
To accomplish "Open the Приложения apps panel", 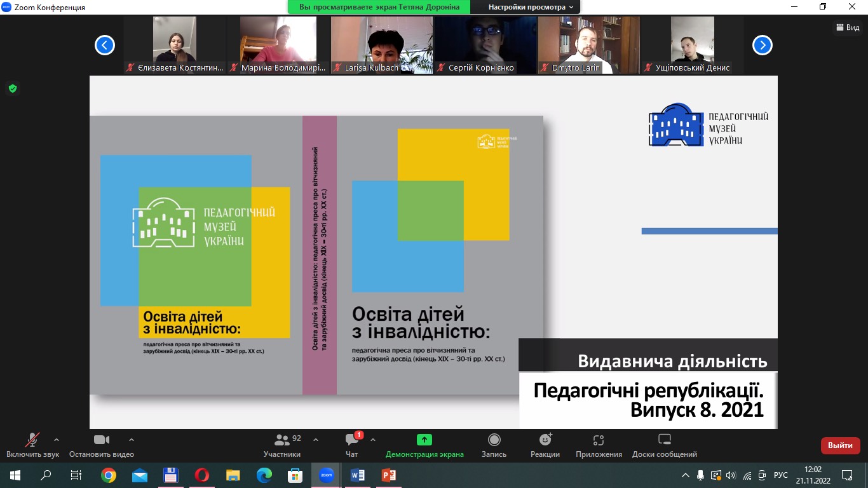I will tap(599, 445).
